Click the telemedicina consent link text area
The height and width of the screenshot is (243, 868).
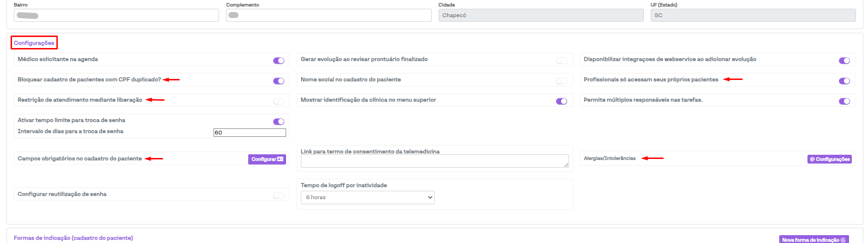pos(434,161)
